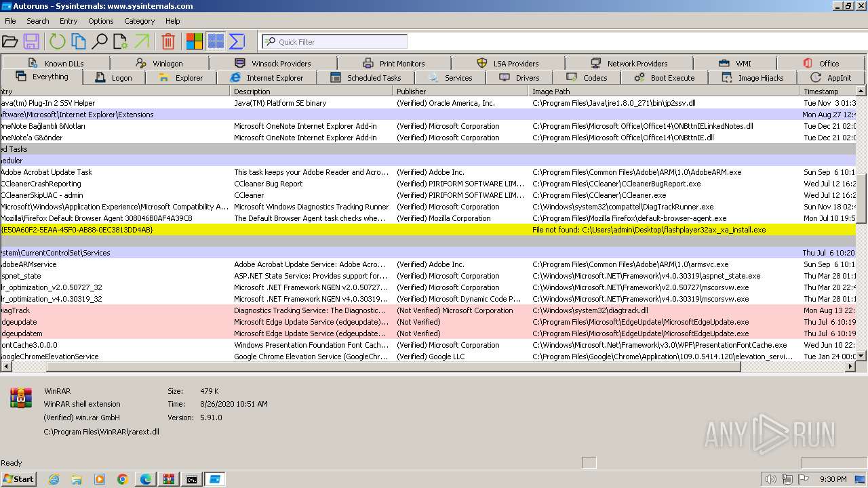Image resolution: width=868 pixels, height=488 pixels.
Task: Sort by the Publisher column header
Action: tap(461, 91)
